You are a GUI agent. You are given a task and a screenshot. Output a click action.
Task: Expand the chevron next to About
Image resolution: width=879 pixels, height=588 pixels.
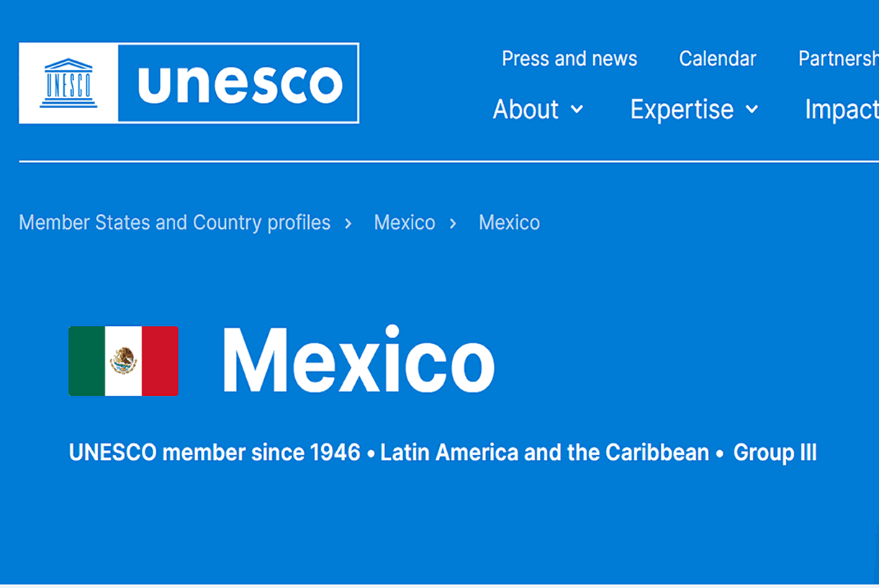pos(577,109)
